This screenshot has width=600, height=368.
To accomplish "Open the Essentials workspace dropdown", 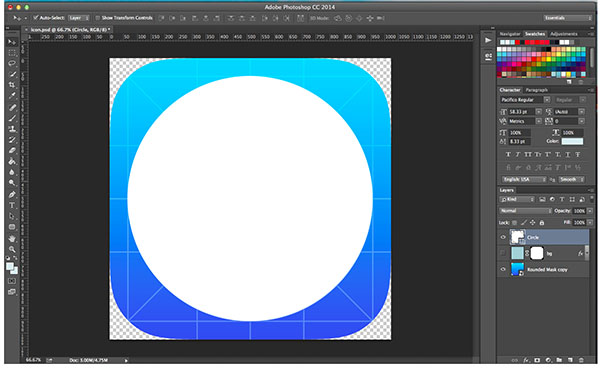I will tap(567, 18).
